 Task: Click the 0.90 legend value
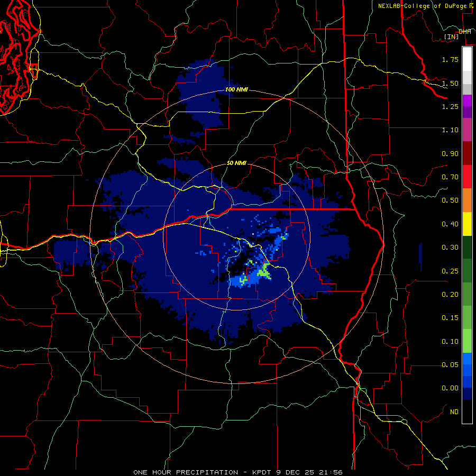[450, 153]
